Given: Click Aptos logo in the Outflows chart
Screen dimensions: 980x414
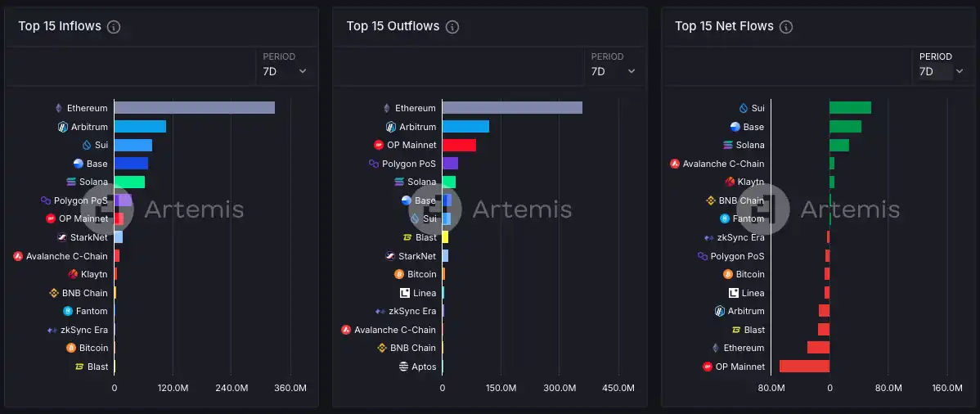Looking at the screenshot, I should pos(403,367).
